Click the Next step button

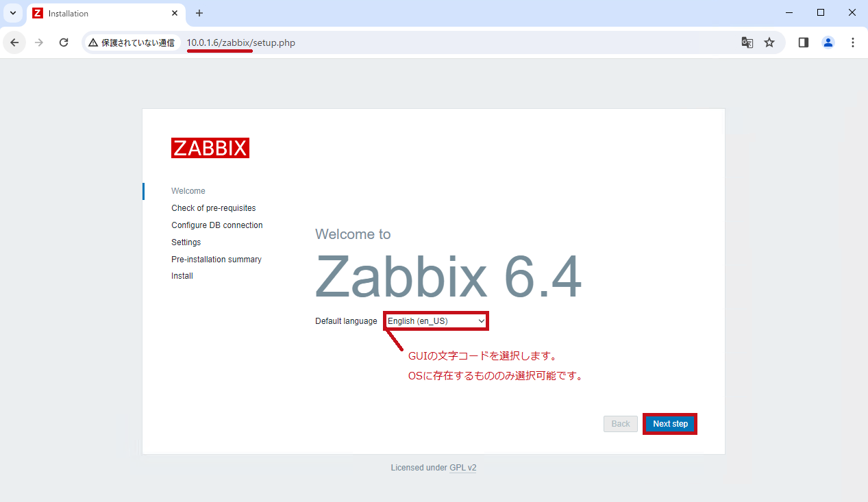pos(670,424)
